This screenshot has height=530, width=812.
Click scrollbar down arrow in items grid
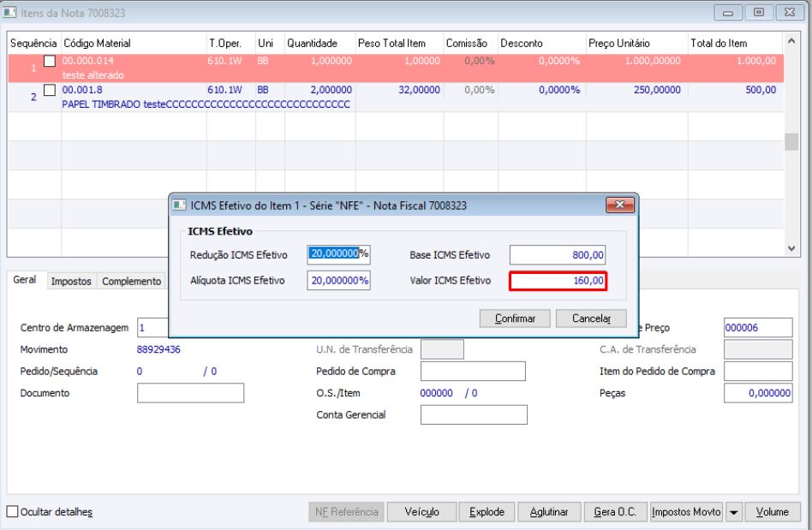click(x=791, y=248)
